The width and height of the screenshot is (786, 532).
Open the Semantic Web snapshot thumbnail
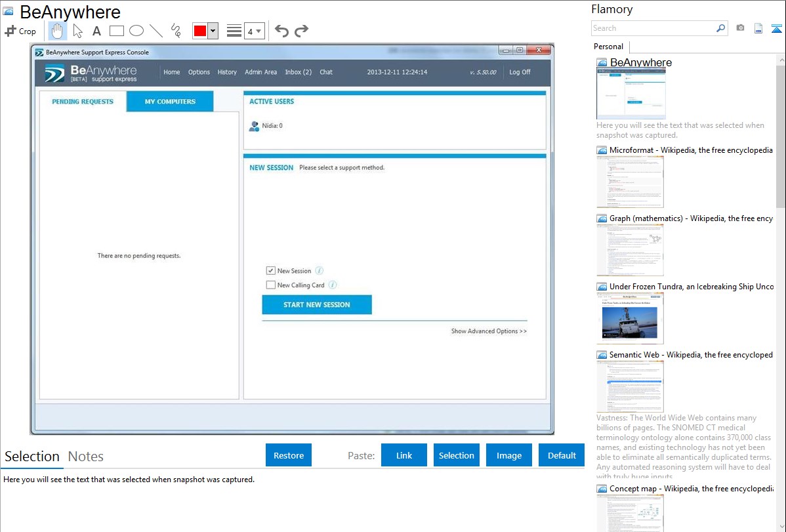[630, 386]
